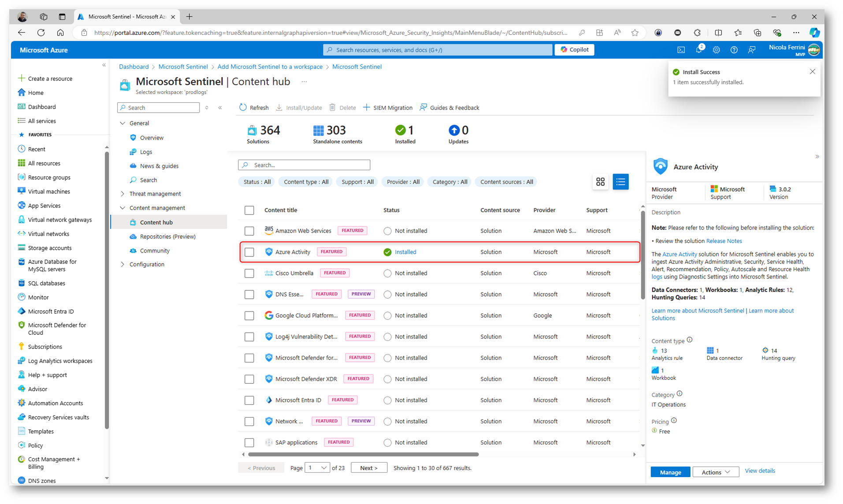The width and height of the screenshot is (843, 504).
Task: Open Logs in Sentinel menu
Action: pyautogui.click(x=146, y=152)
